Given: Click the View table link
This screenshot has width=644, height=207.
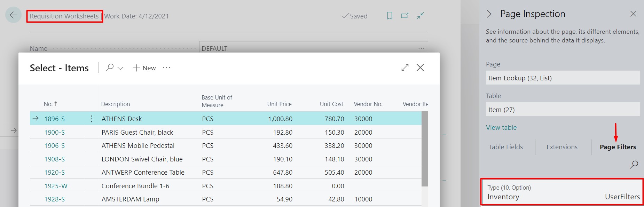Looking at the screenshot, I should [x=501, y=128].
